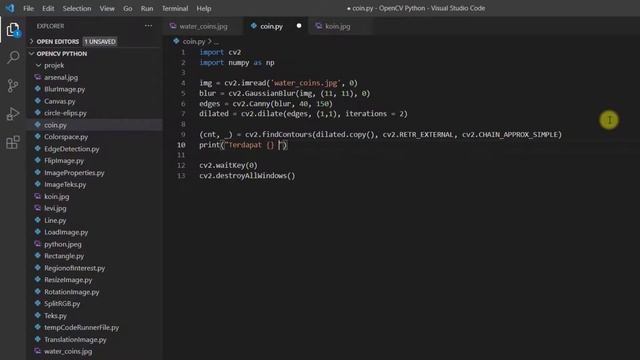The width and height of the screenshot is (640, 360).
Task: Open the Go menu
Action: pos(127,8)
